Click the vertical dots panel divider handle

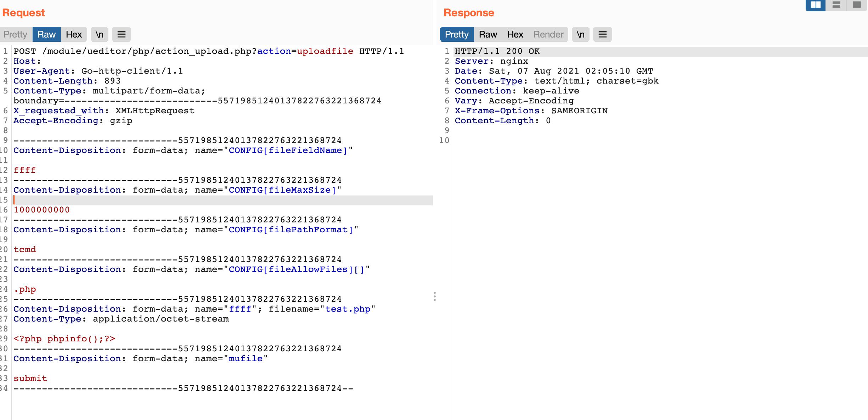tap(435, 296)
